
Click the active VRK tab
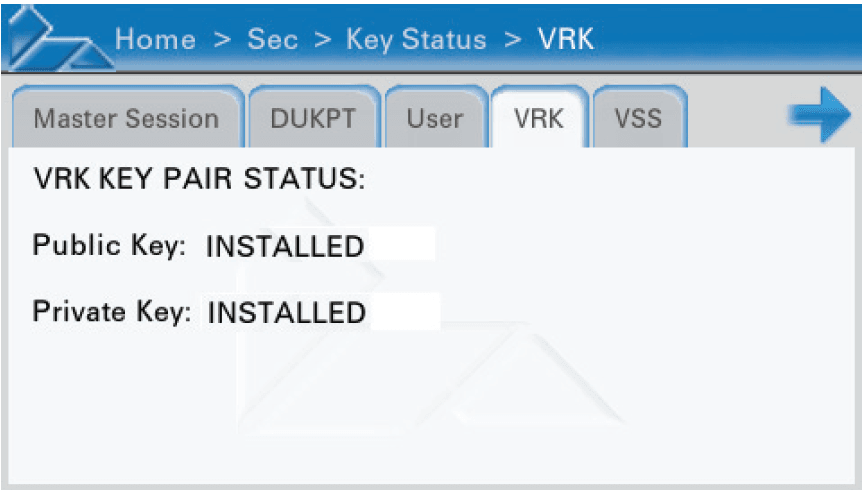pos(539,119)
